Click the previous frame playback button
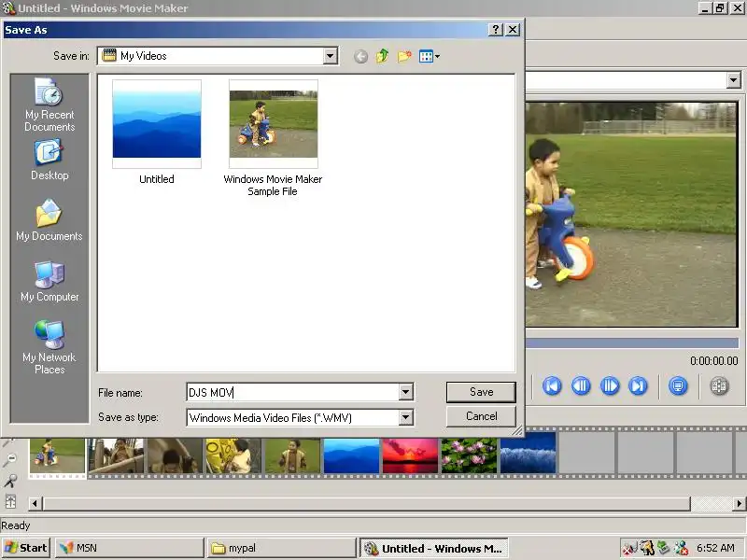 (x=581, y=385)
